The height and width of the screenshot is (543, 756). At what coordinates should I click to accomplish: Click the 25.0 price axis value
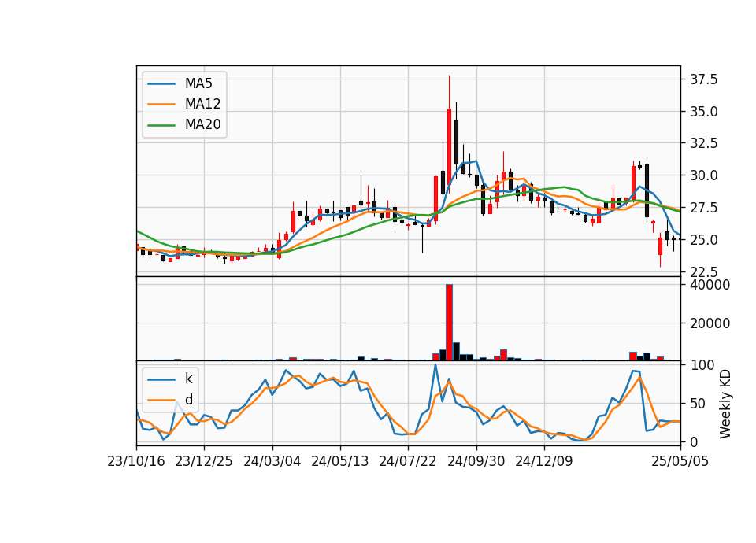[x=703, y=239]
